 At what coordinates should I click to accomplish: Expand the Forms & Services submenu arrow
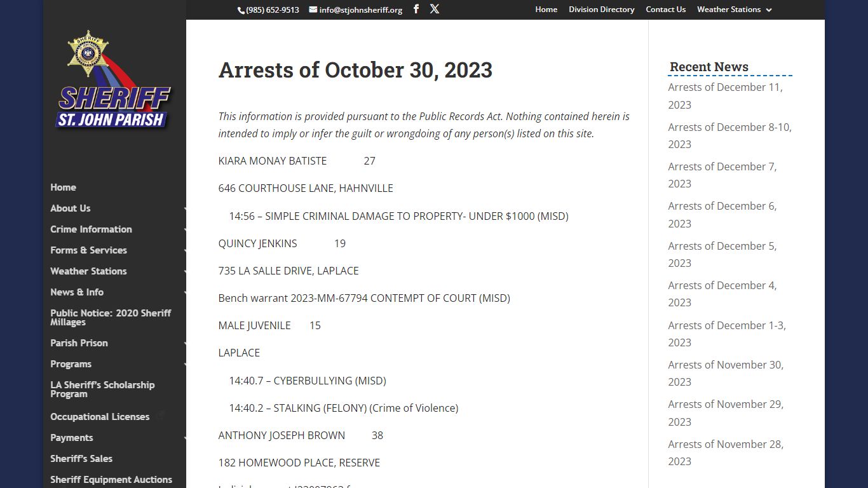pyautogui.click(x=185, y=251)
